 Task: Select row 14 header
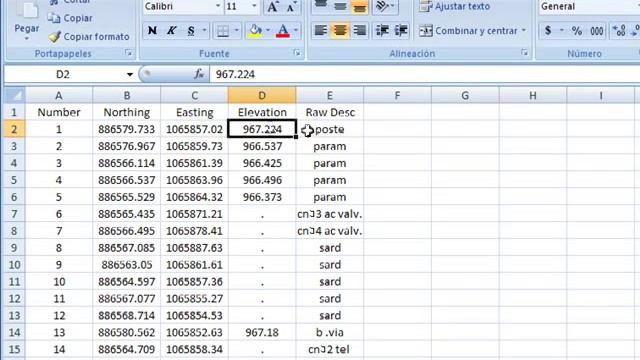pos(15,332)
